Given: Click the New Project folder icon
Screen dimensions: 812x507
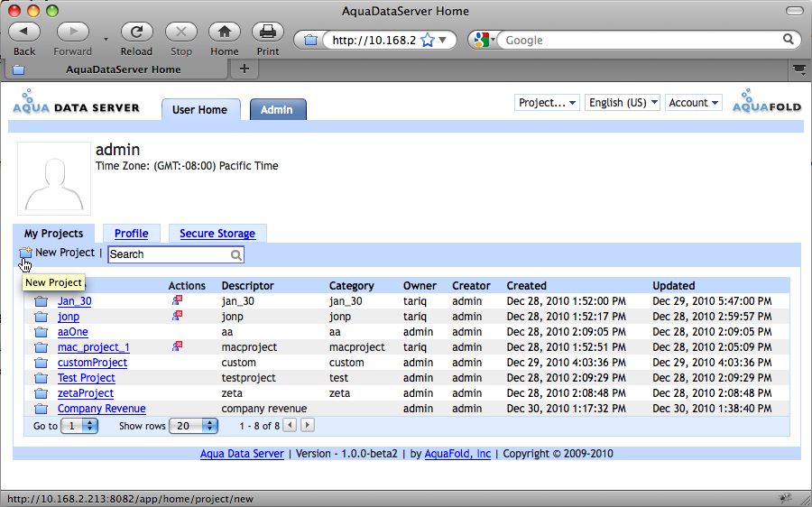Looking at the screenshot, I should tap(26, 253).
